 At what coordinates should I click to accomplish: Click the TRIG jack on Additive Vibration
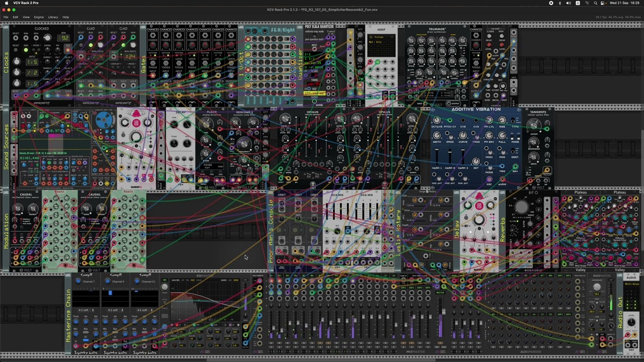pyautogui.click(x=502, y=165)
